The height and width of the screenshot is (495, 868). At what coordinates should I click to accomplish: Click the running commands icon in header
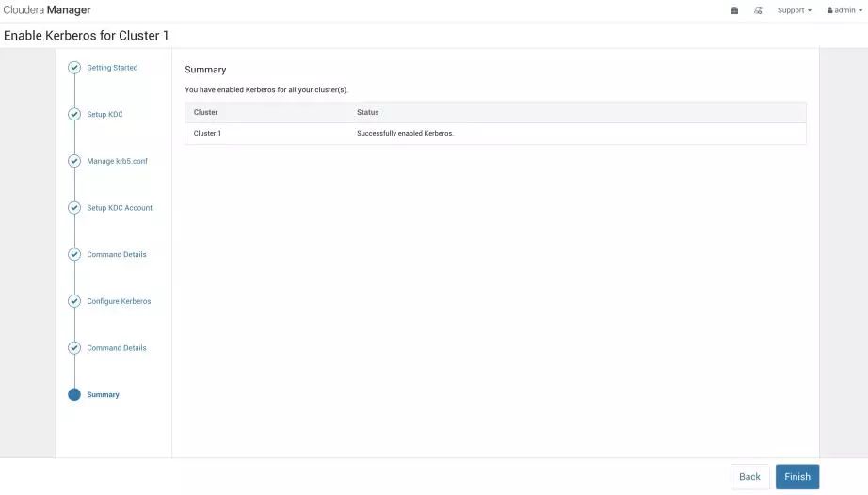758,10
